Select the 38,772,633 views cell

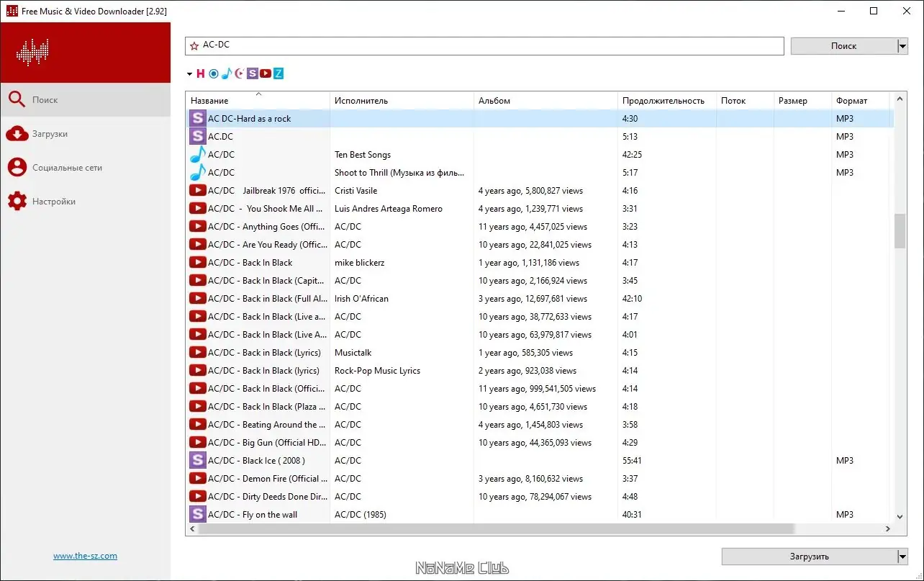(535, 316)
